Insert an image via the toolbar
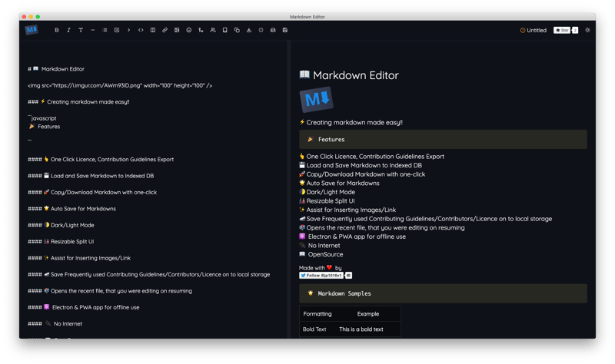615x364 pixels. pyautogui.click(x=177, y=30)
